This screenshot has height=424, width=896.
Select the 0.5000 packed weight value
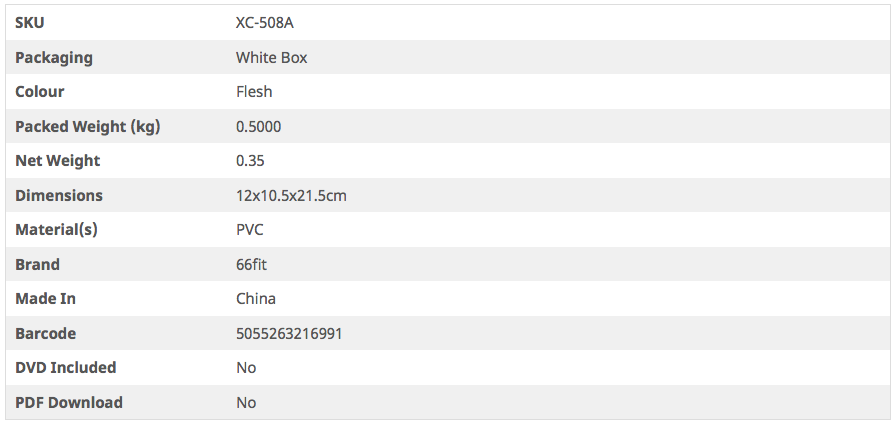pos(258,127)
